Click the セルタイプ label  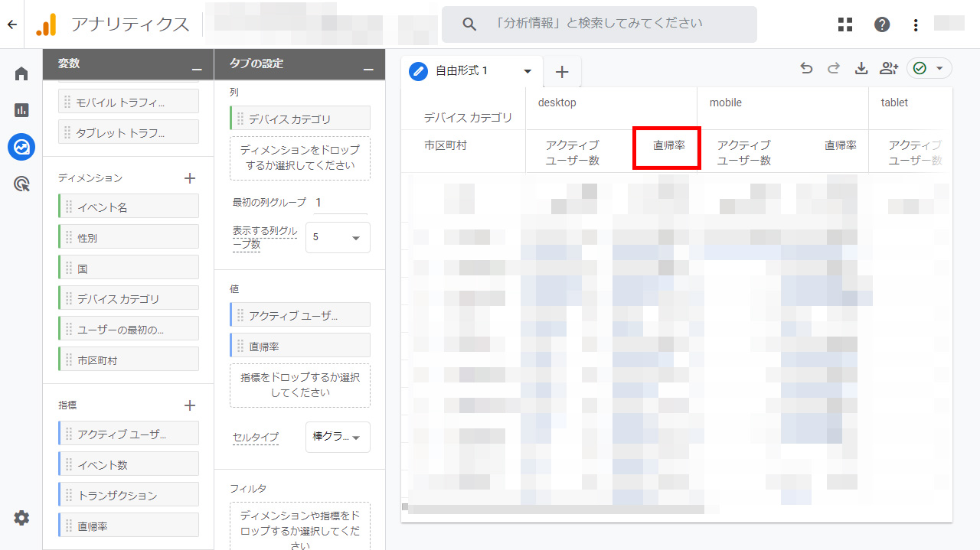[256, 438]
